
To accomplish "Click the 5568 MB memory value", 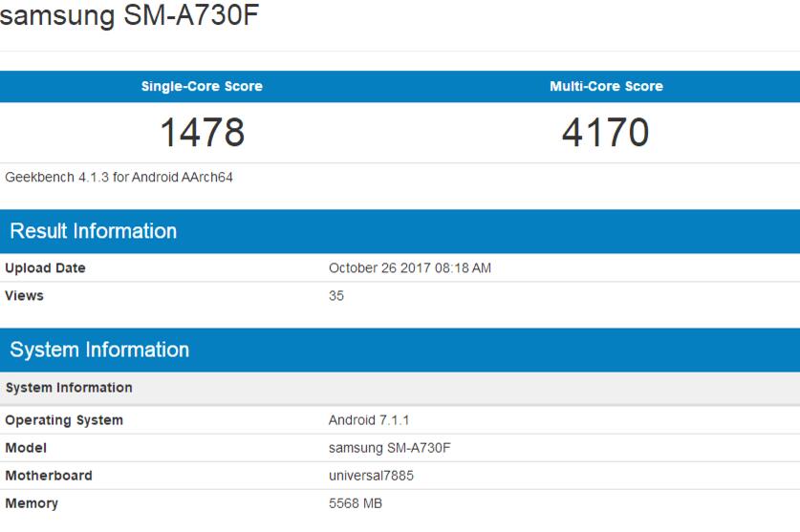I will click(356, 503).
